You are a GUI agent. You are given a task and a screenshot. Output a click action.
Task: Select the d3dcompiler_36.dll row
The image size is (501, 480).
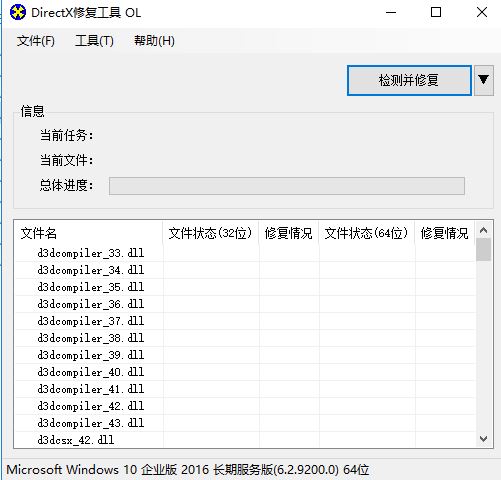pos(245,304)
